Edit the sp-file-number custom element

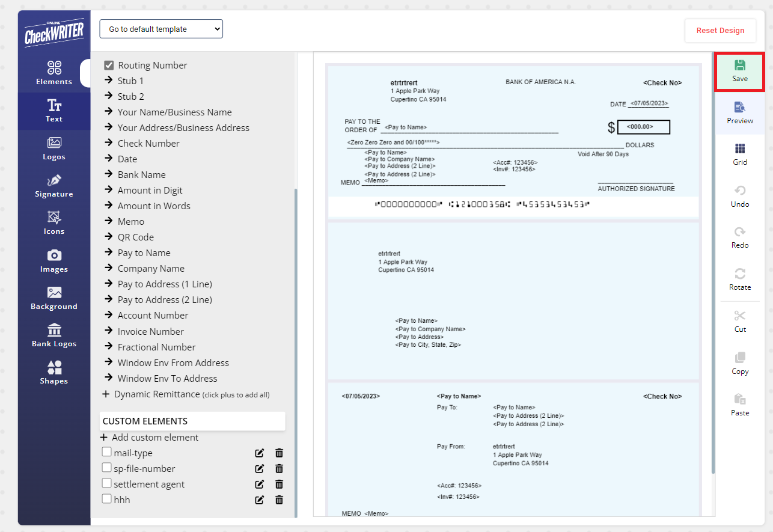[x=260, y=469]
